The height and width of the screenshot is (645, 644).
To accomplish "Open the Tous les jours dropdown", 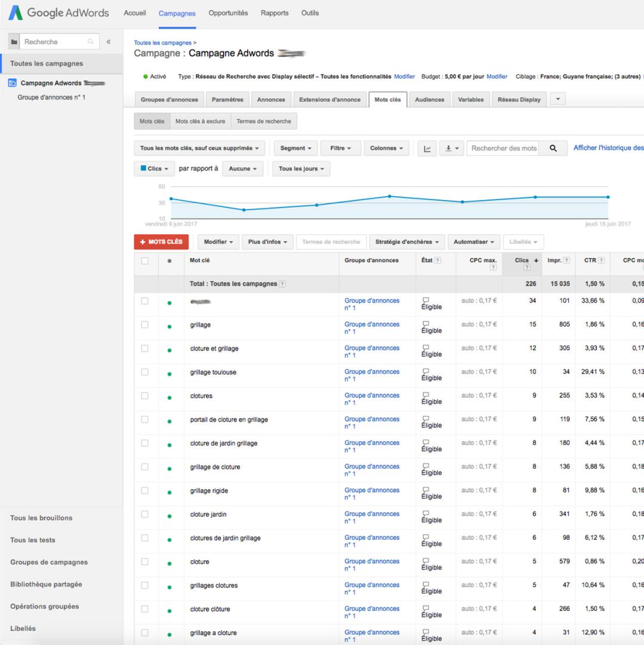I will pos(301,168).
